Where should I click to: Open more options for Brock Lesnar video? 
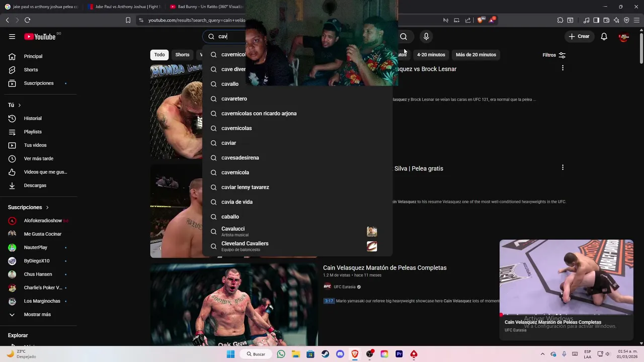(x=562, y=68)
